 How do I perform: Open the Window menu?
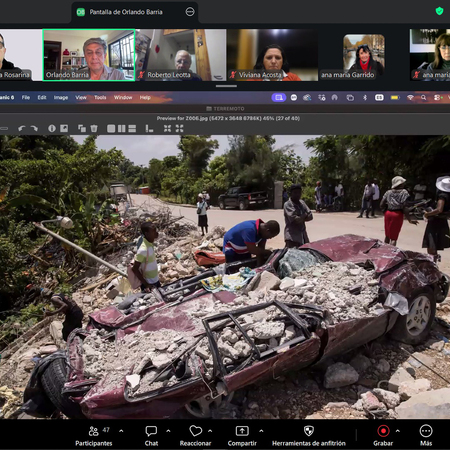point(123,97)
